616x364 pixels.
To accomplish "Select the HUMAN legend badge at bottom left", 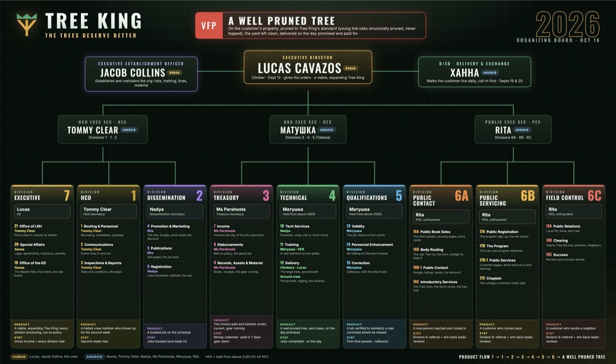I will click(18, 356).
